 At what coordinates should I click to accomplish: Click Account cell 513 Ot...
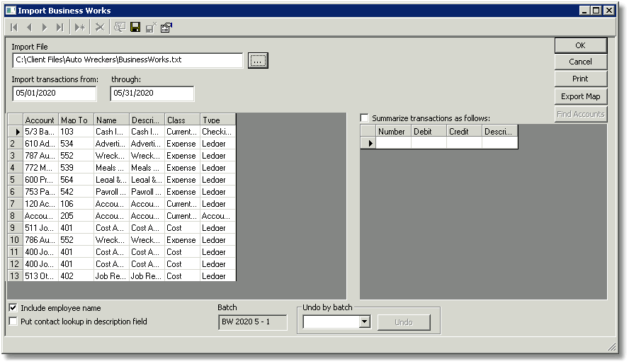40,275
